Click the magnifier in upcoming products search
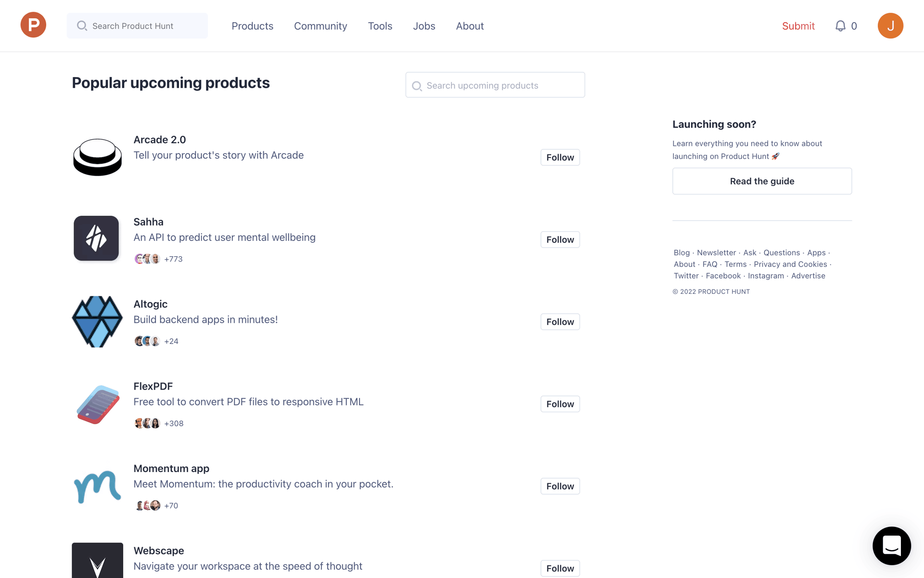This screenshot has width=924, height=578. (417, 86)
